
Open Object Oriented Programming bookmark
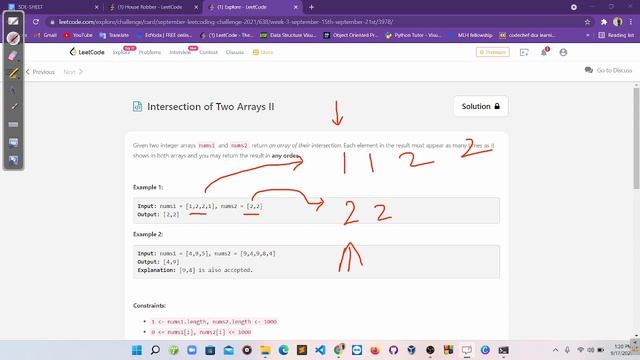pos(351,36)
